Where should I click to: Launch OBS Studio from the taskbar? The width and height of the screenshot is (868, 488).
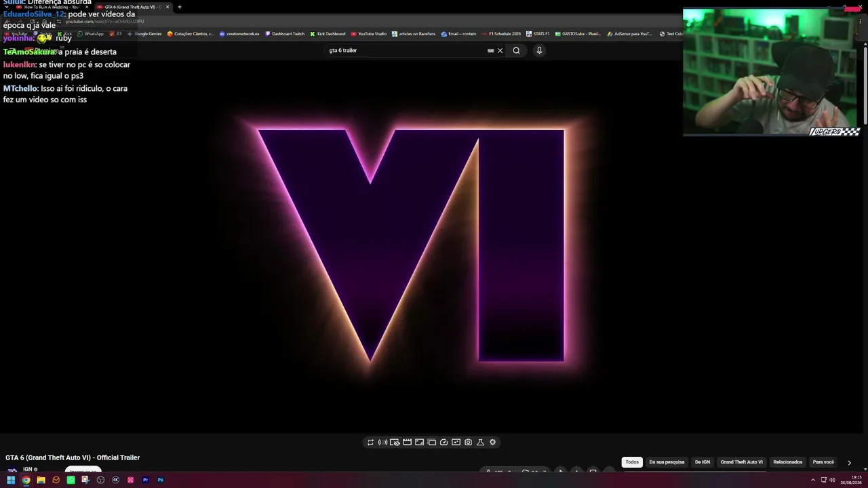coord(100,480)
